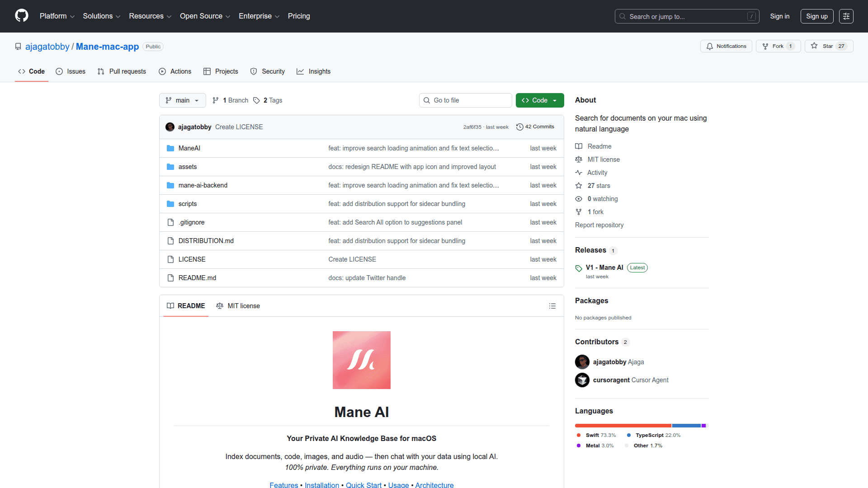The image size is (868, 488).
Task: Click the Swift segment in languages bar
Action: tap(623, 426)
